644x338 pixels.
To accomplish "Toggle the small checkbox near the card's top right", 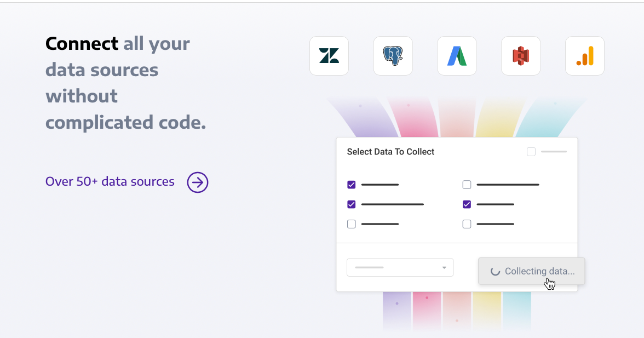I will pyautogui.click(x=531, y=151).
